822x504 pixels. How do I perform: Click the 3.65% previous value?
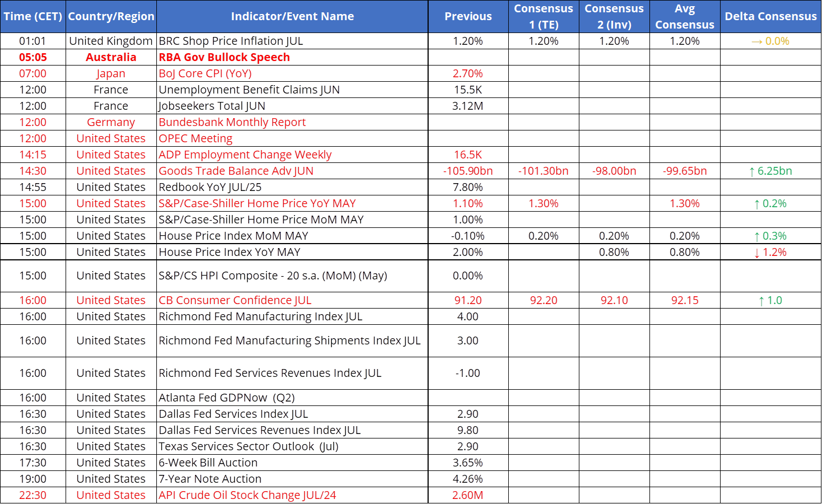pos(468,463)
